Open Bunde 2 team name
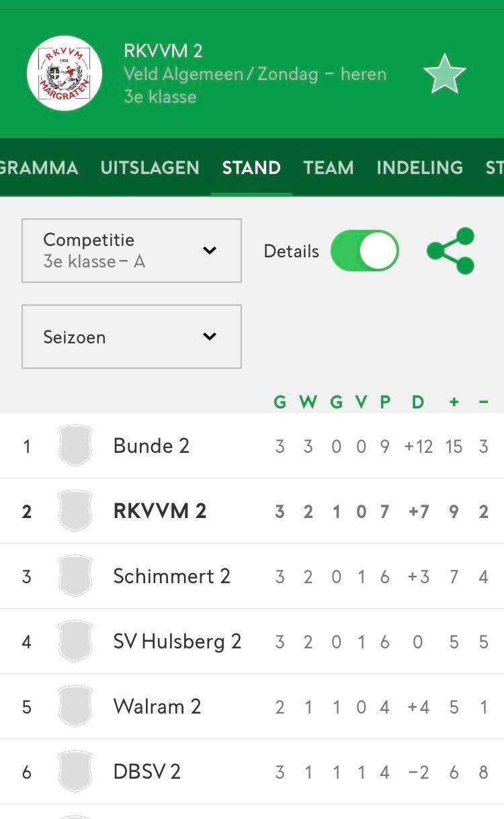 click(x=151, y=445)
